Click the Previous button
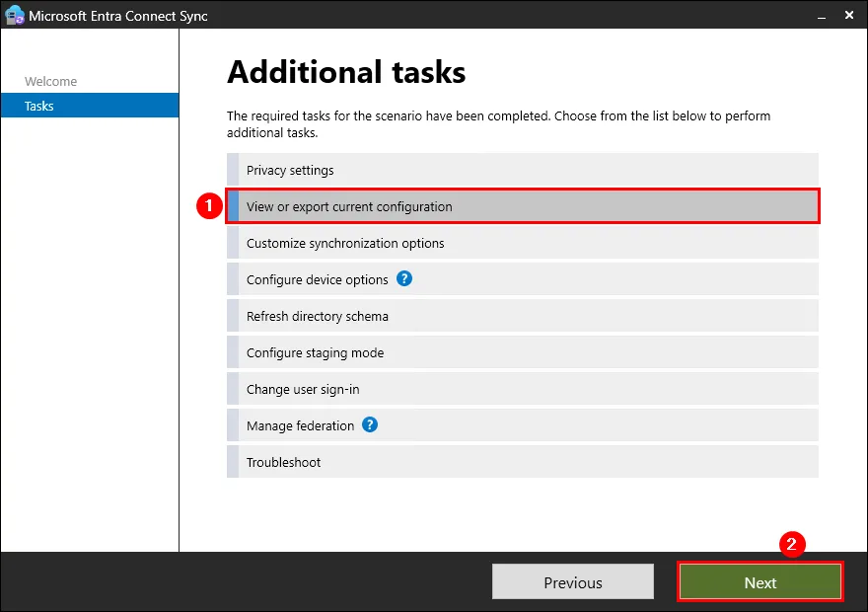 573,581
